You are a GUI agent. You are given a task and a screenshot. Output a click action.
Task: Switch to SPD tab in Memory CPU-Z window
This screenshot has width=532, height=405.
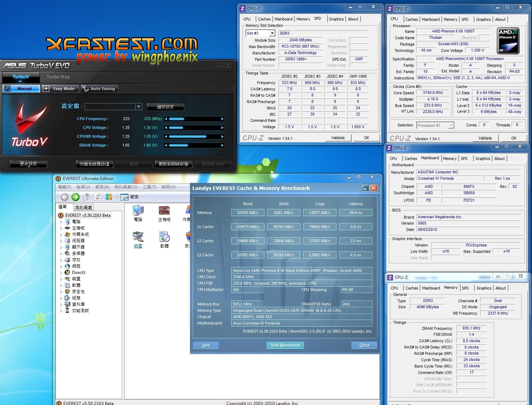[465, 288]
